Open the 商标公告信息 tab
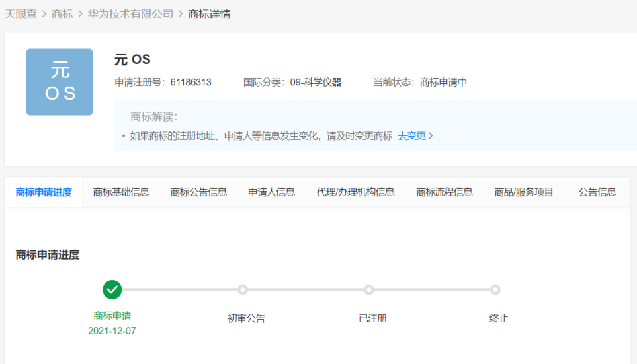Image resolution: width=637 pixels, height=364 pixels. coord(198,192)
